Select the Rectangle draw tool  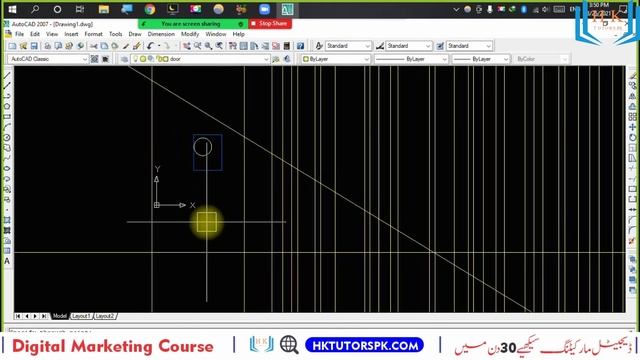(7, 117)
